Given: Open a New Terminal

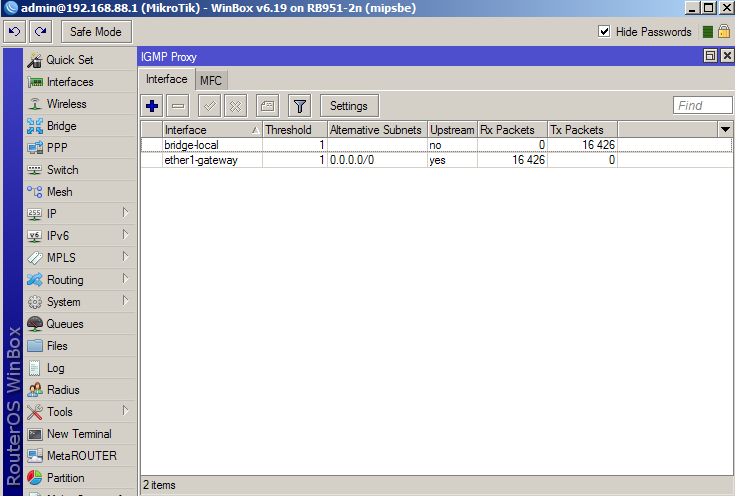Looking at the screenshot, I should point(80,434).
